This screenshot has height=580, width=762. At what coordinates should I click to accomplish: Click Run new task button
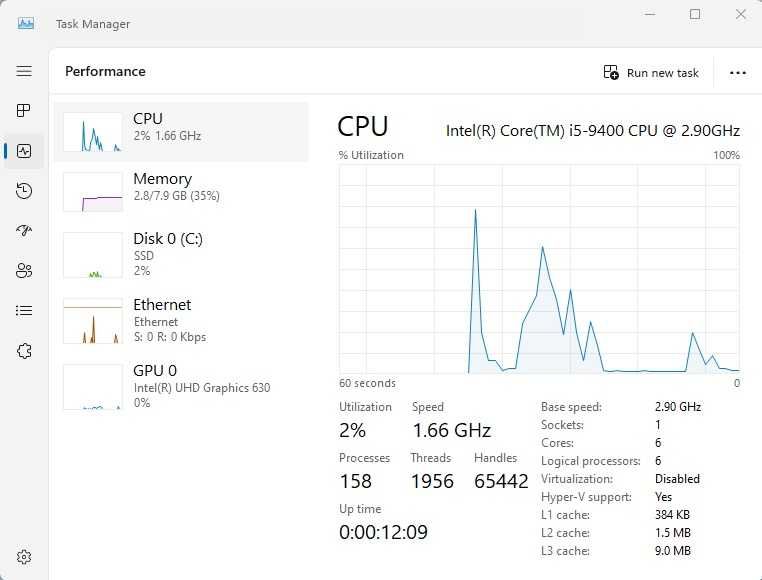[651, 72]
